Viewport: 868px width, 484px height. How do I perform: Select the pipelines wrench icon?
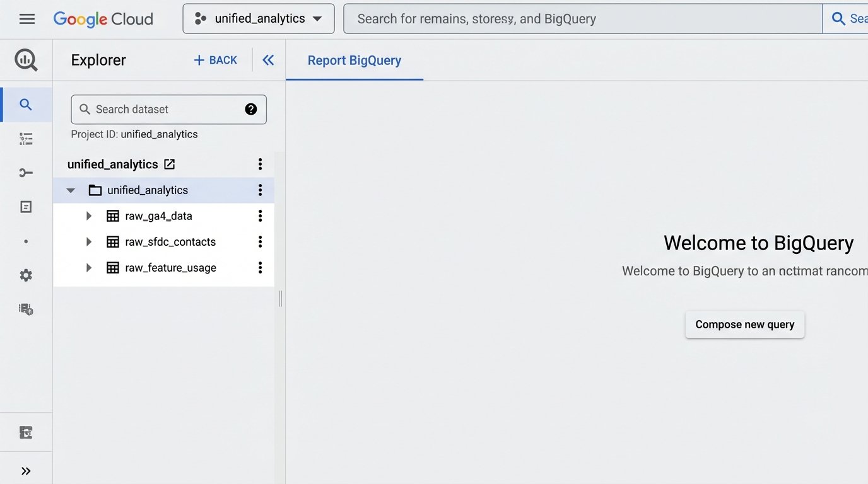(x=26, y=172)
